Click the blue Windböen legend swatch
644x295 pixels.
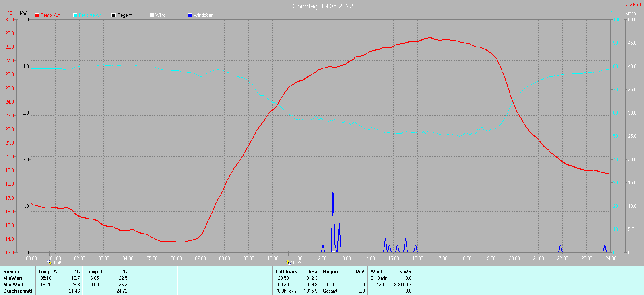click(190, 15)
